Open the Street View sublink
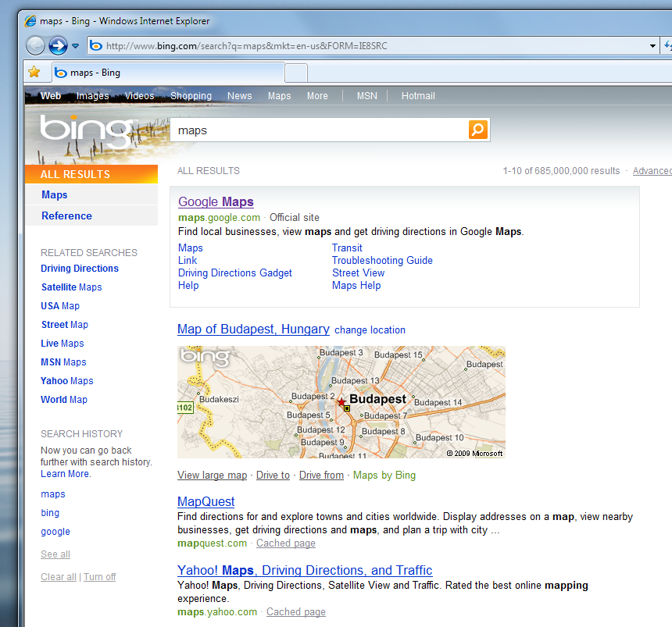 pos(359,273)
